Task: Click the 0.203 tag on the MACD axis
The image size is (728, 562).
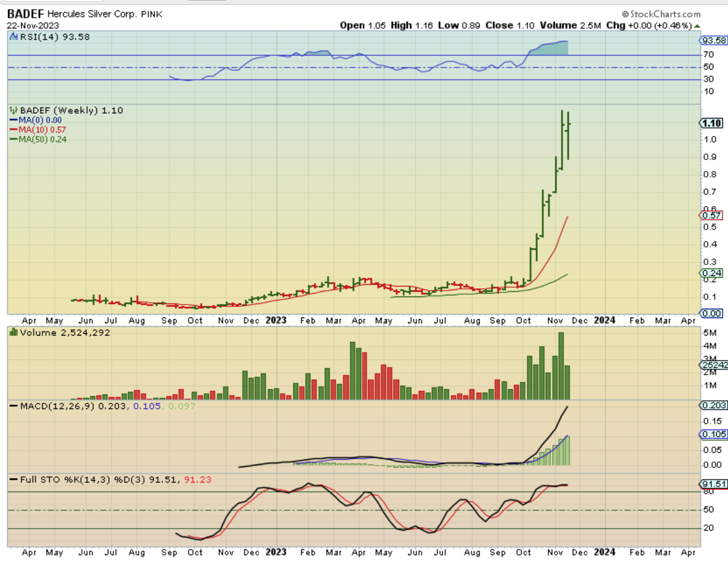Action: pyautogui.click(x=714, y=405)
